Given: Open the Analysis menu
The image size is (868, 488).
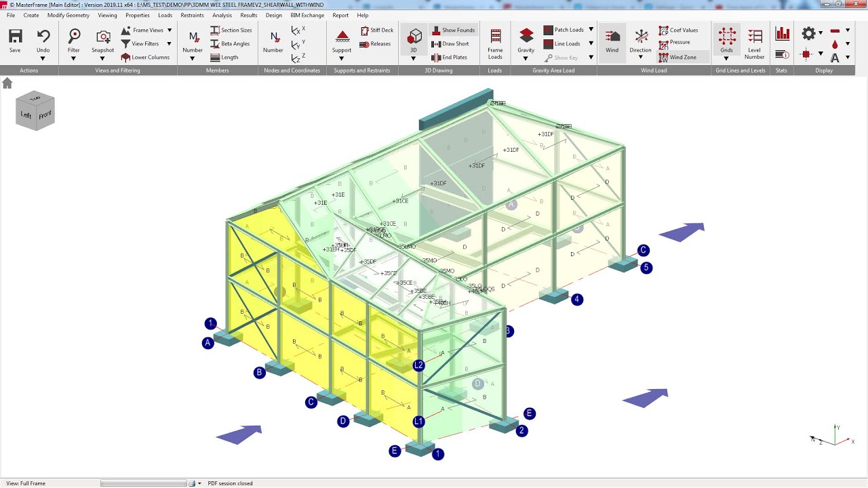Looking at the screenshot, I should tap(222, 15).
